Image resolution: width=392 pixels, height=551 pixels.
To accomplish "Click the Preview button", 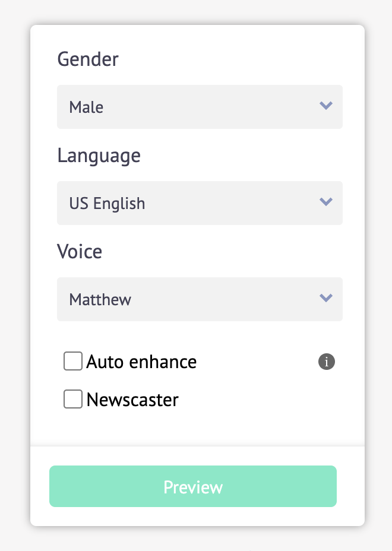I will [x=193, y=486].
